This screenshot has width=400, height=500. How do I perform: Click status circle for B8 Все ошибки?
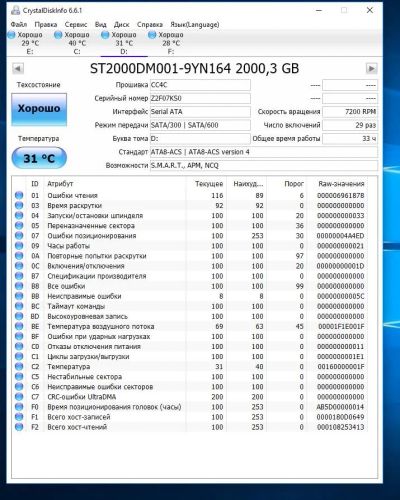[19, 286]
